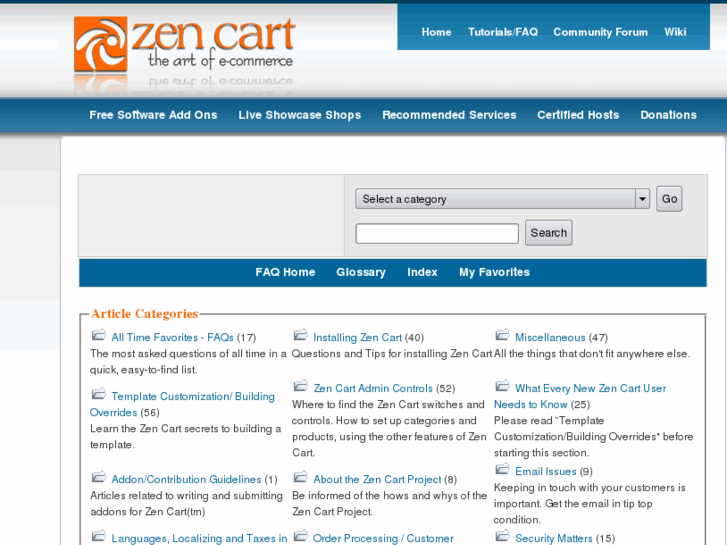
Task: Click folder icon beside Zen Cart Admin Controls
Action: pyautogui.click(x=300, y=386)
